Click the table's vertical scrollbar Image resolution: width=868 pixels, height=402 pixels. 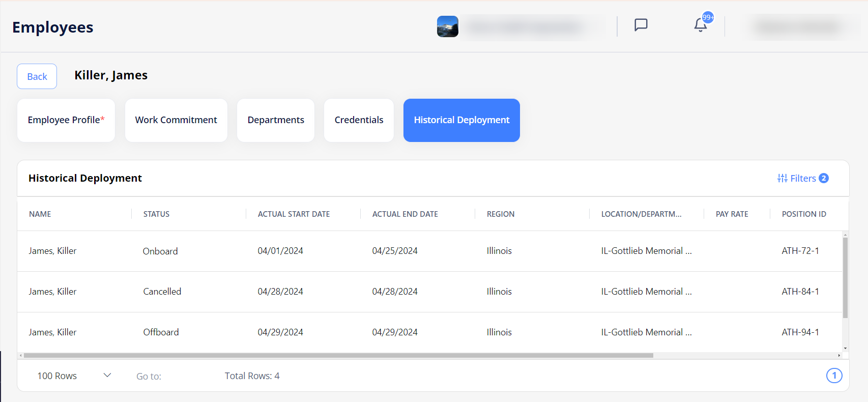click(x=845, y=277)
